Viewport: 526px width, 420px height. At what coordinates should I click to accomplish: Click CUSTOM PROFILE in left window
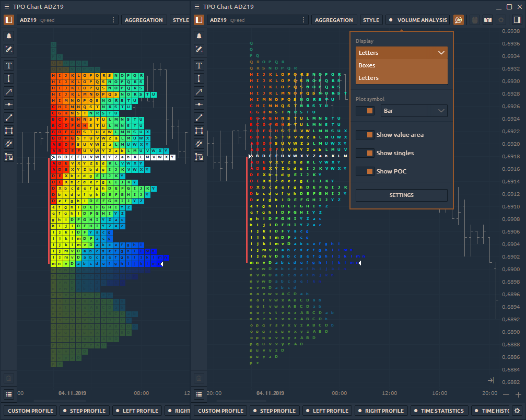click(x=30, y=411)
